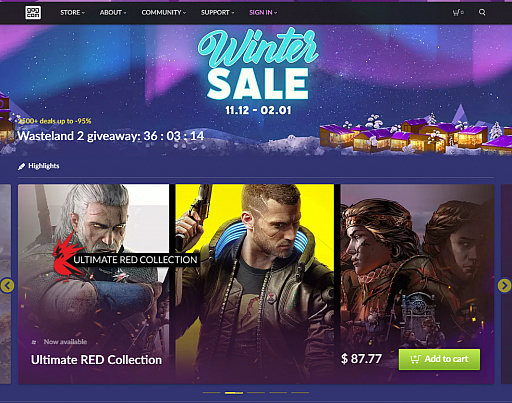Open the Ultimate RED Collection title link
This screenshot has width=512, height=403.
click(96, 360)
